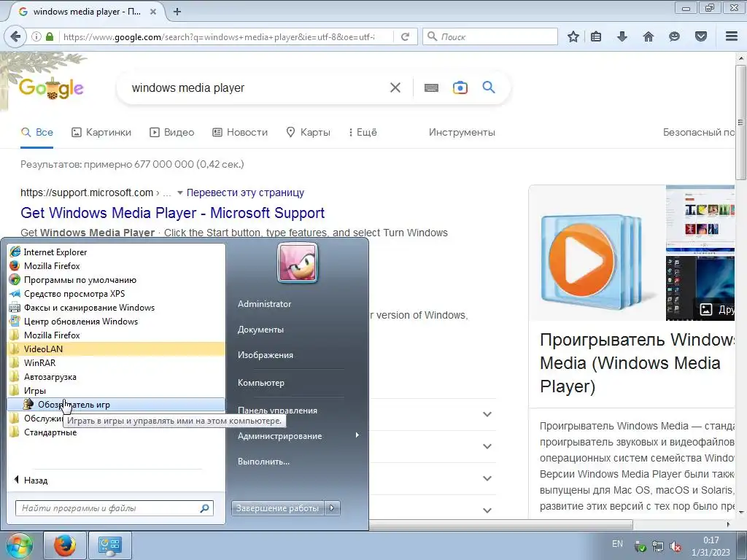Collapse the Игры folder
This screenshot has width=747, height=560.
pyautogui.click(x=116, y=391)
